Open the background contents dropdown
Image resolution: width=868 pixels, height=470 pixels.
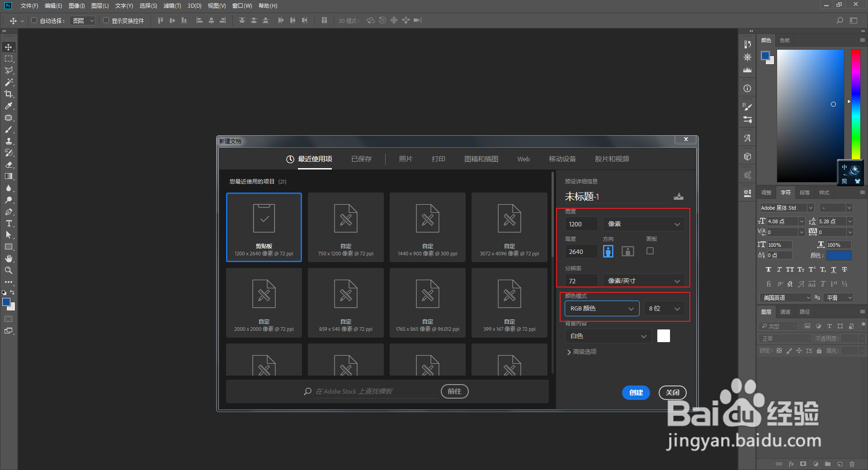click(608, 336)
